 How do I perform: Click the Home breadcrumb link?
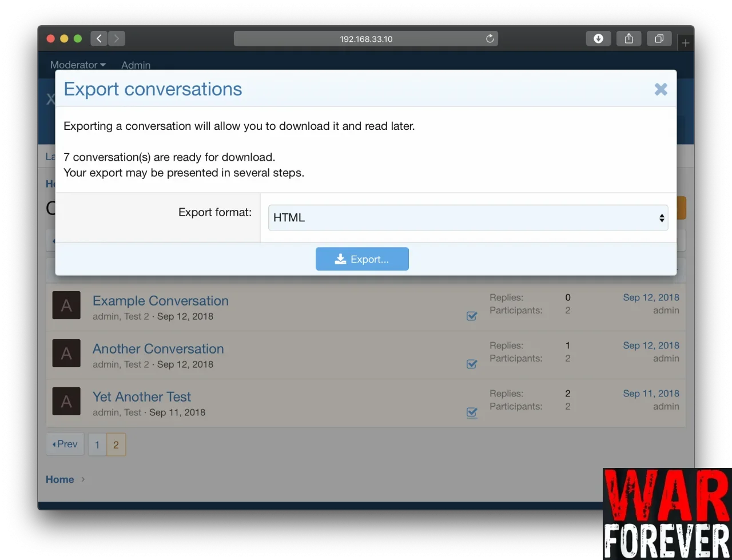click(60, 479)
